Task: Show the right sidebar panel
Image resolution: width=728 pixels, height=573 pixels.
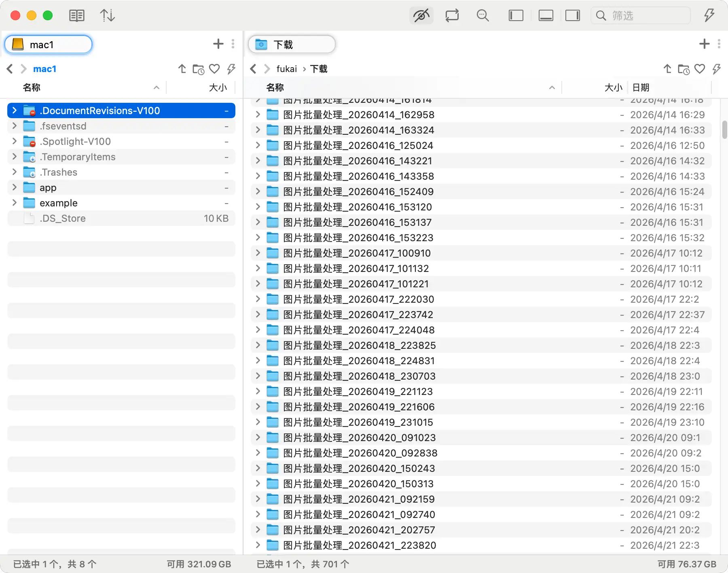Action: click(x=572, y=16)
